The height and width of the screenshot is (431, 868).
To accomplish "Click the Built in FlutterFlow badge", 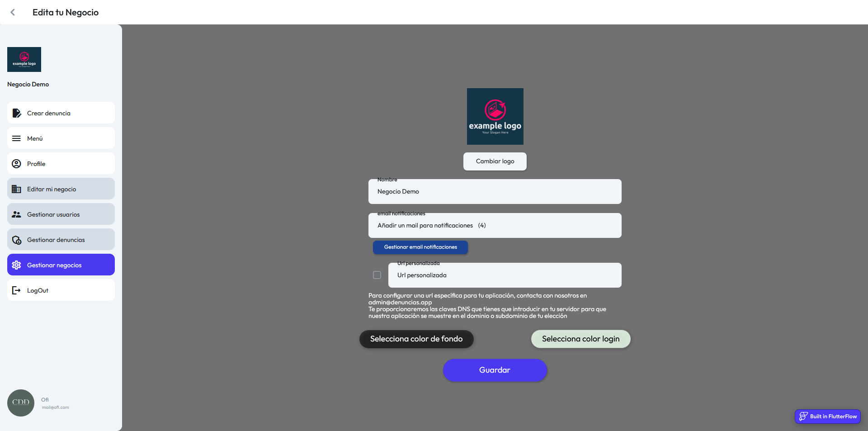I will [828, 417].
